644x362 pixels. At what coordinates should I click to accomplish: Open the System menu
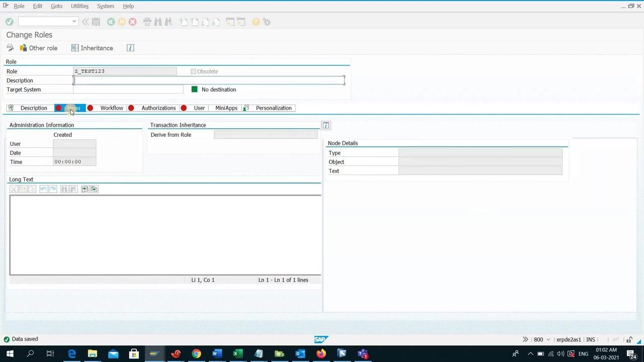pyautogui.click(x=106, y=6)
